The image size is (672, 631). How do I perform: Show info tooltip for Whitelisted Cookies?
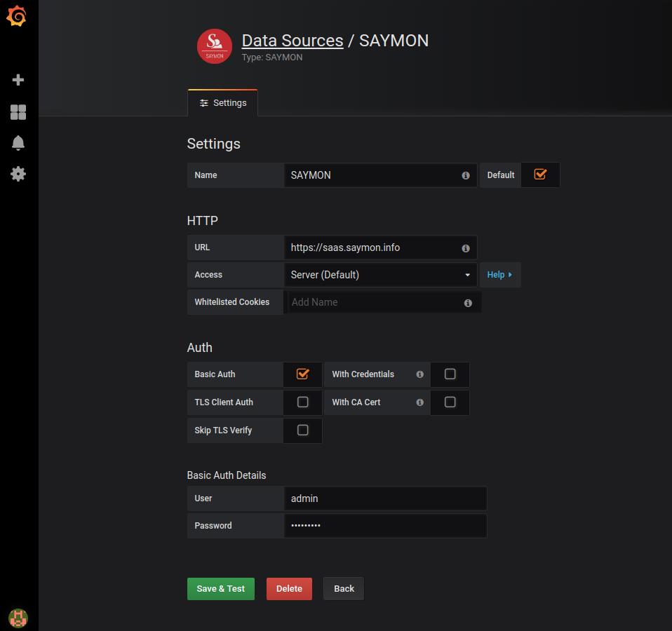[x=468, y=304]
